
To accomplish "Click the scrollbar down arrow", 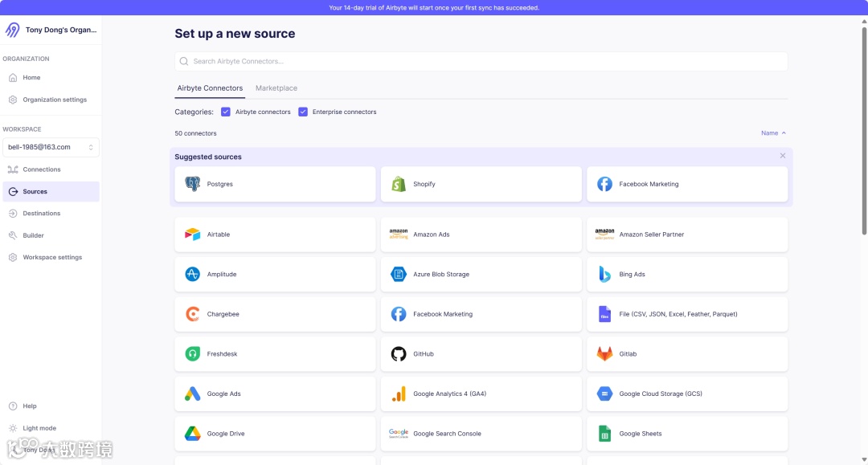I will click(x=863, y=460).
